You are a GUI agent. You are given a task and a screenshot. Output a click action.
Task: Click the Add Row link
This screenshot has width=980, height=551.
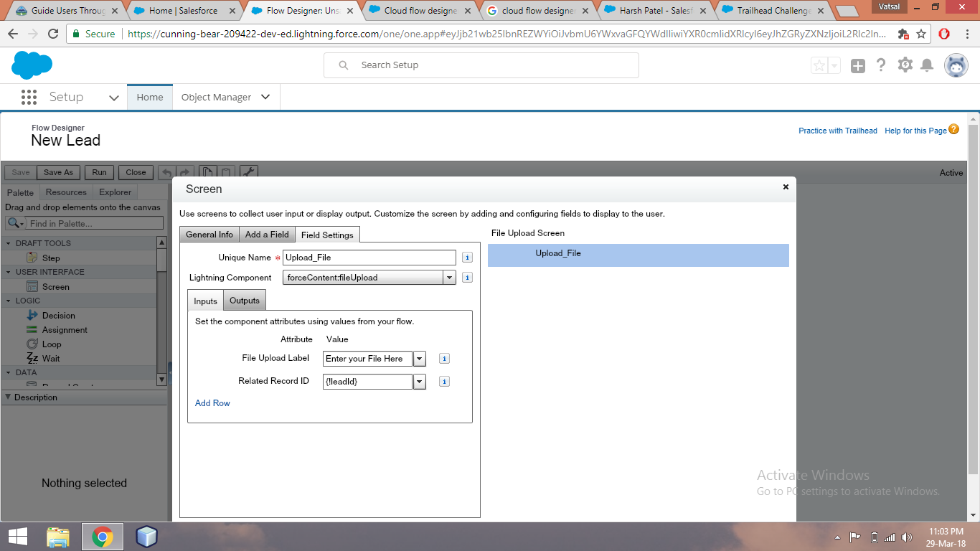point(212,403)
